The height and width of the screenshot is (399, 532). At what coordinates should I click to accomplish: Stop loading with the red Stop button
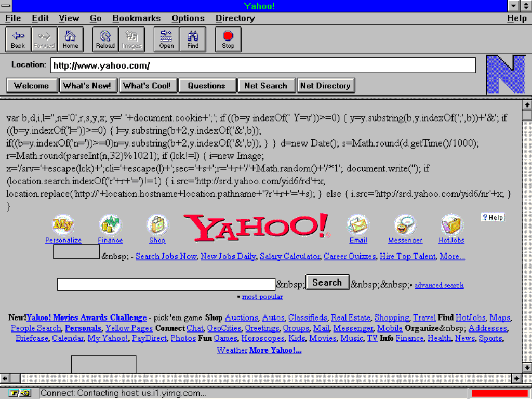[228, 39]
